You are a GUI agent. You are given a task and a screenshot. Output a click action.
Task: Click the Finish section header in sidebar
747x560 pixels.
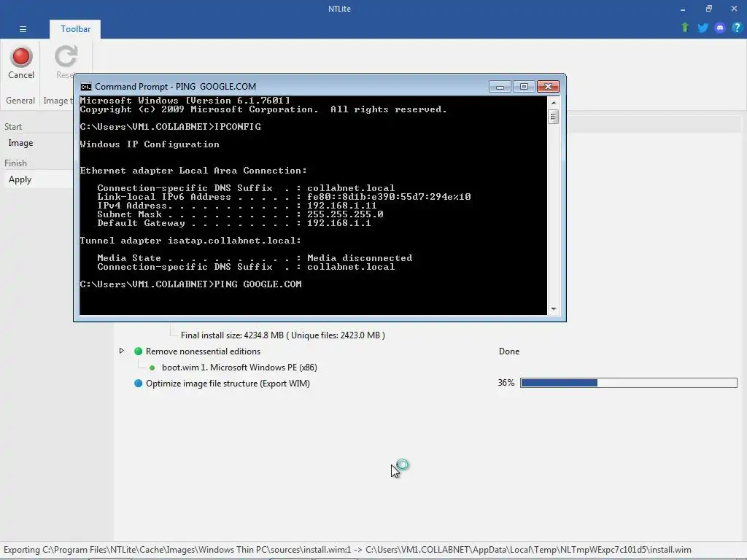16,163
